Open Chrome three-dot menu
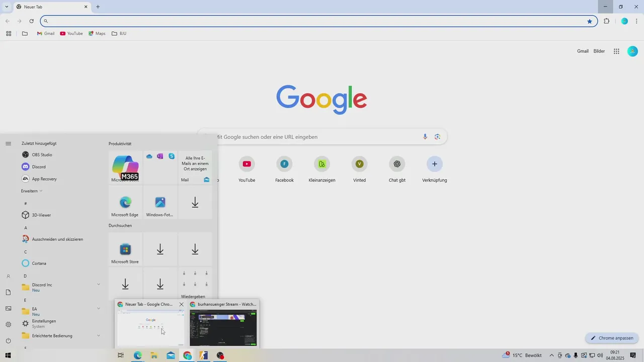The width and height of the screenshot is (644, 362). (x=637, y=21)
